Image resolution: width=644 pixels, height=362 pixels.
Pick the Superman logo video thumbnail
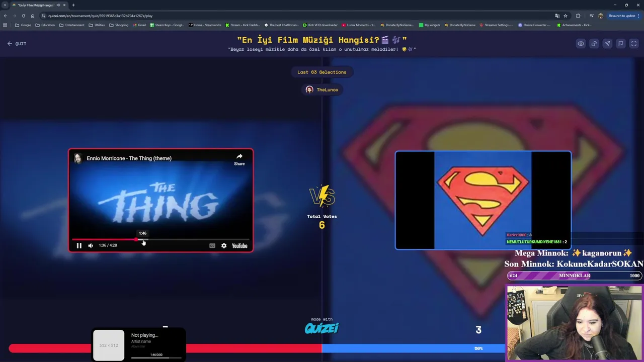[x=483, y=200]
